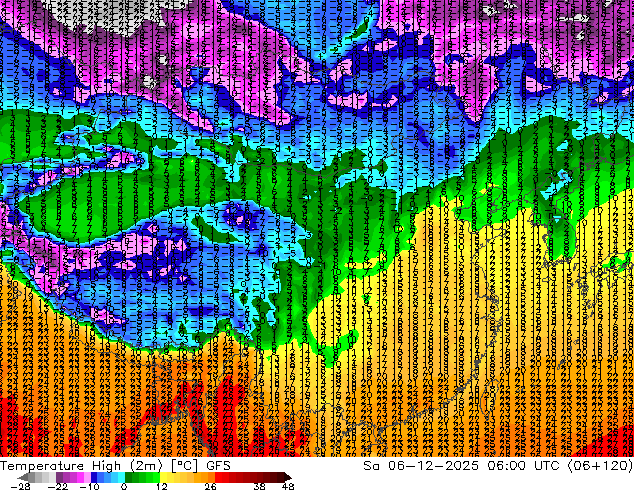The image size is (634, 490).
Task: Click the dark green swatch right of the 0 label
Action: click(x=128, y=477)
